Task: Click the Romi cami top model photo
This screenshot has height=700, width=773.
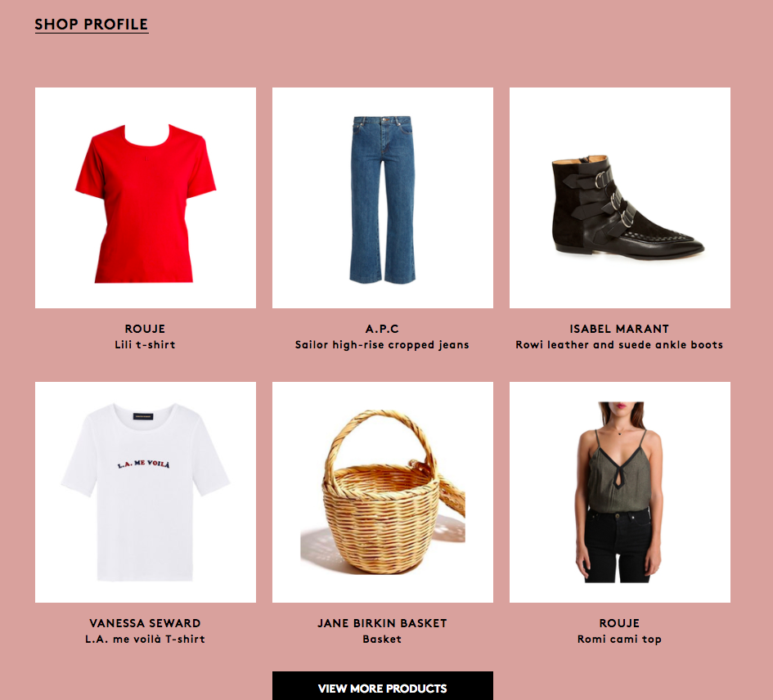Action: click(620, 492)
